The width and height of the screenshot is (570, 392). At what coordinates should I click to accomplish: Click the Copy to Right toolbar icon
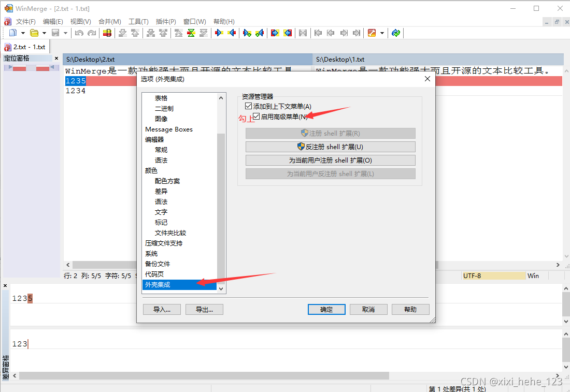pyautogui.click(x=219, y=33)
